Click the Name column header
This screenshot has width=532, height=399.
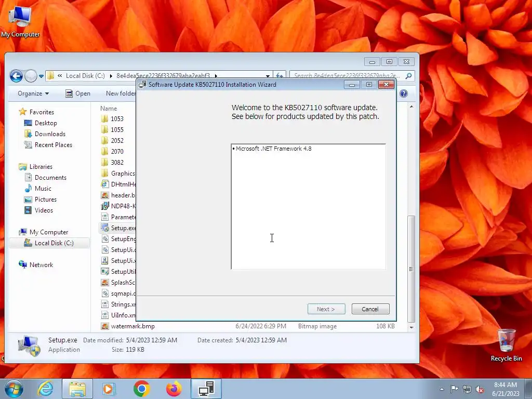tap(109, 108)
